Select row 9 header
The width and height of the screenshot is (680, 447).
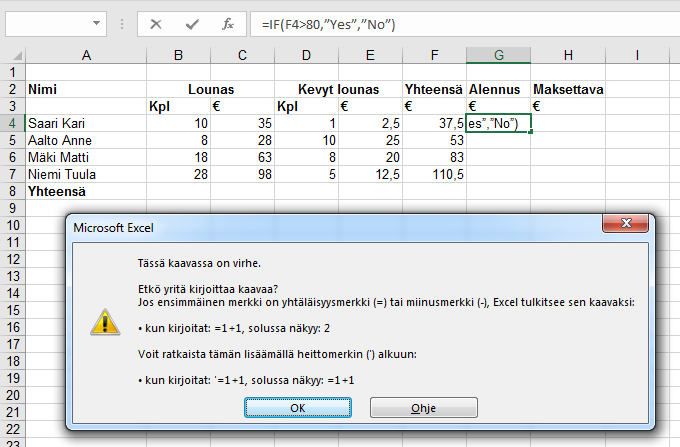pos(13,208)
